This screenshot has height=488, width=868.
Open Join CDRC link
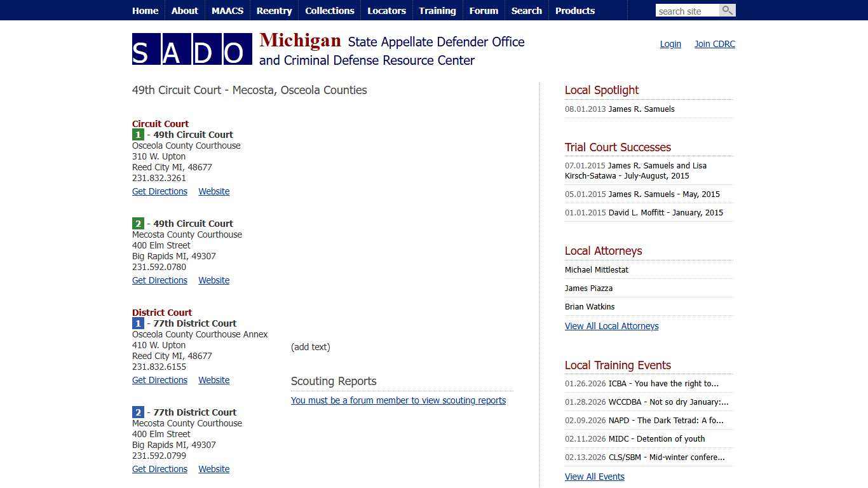714,44
